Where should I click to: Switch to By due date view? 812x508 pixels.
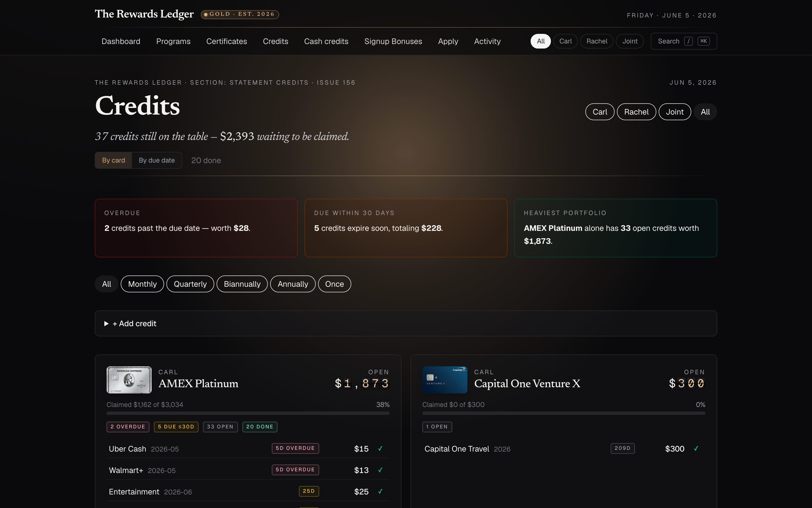click(x=157, y=160)
